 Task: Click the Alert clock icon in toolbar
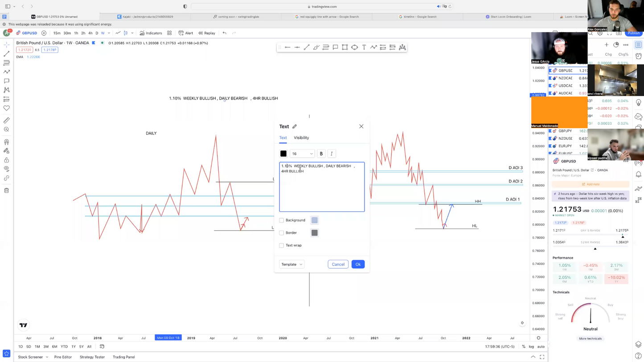181,33
